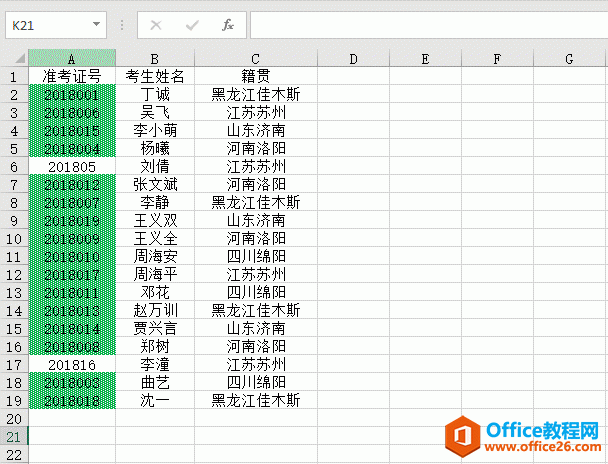This screenshot has width=608, height=464.
Task: Select cell containing 2018017
Action: point(72,274)
